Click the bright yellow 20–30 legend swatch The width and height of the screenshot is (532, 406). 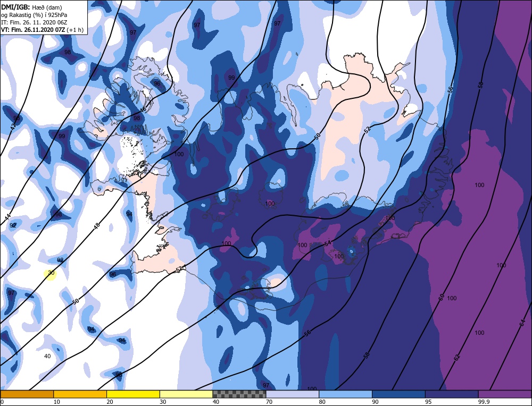[x=133, y=394]
